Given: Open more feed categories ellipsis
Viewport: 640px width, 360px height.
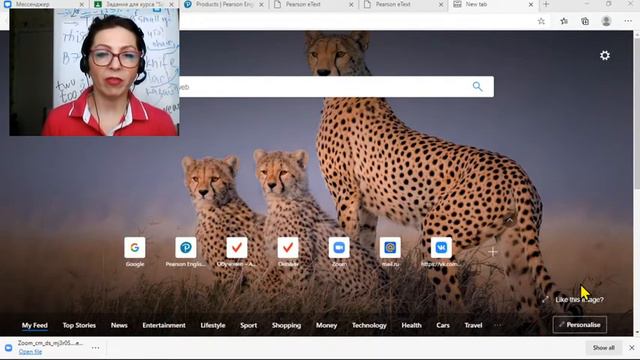Looking at the screenshot, I should point(498,325).
